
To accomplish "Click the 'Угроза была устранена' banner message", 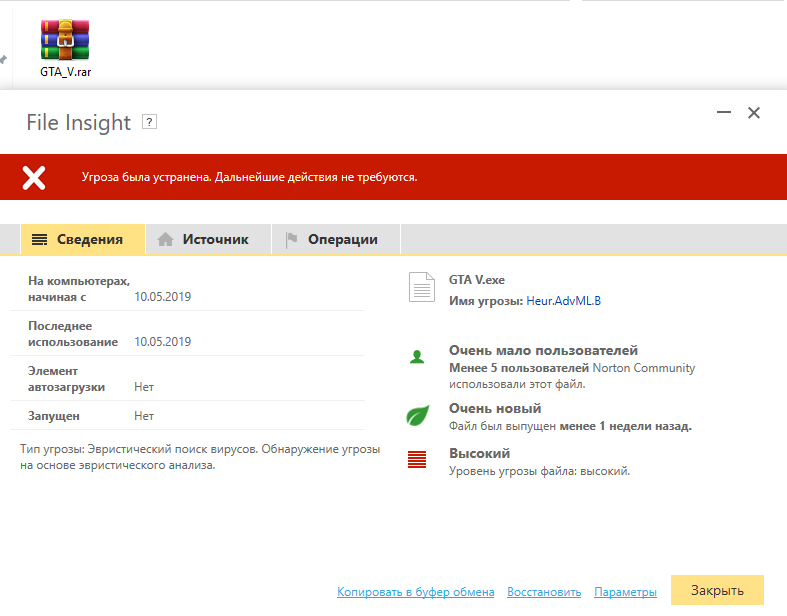I will click(249, 177).
